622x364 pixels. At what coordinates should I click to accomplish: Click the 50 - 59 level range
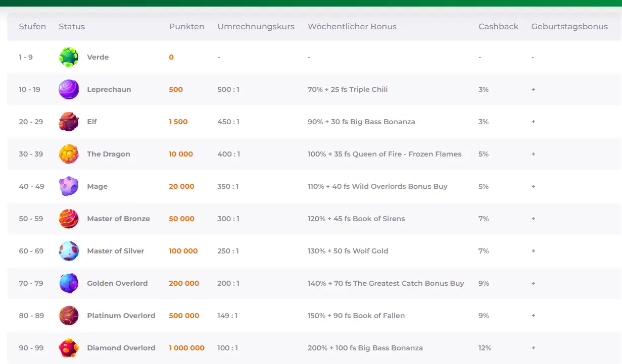(31, 219)
